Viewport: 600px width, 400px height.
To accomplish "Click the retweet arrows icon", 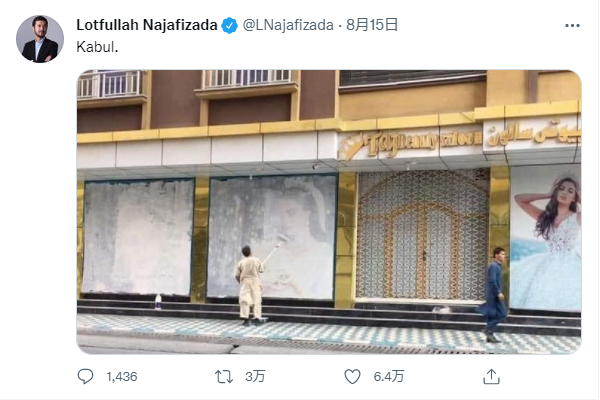I will 224,377.
